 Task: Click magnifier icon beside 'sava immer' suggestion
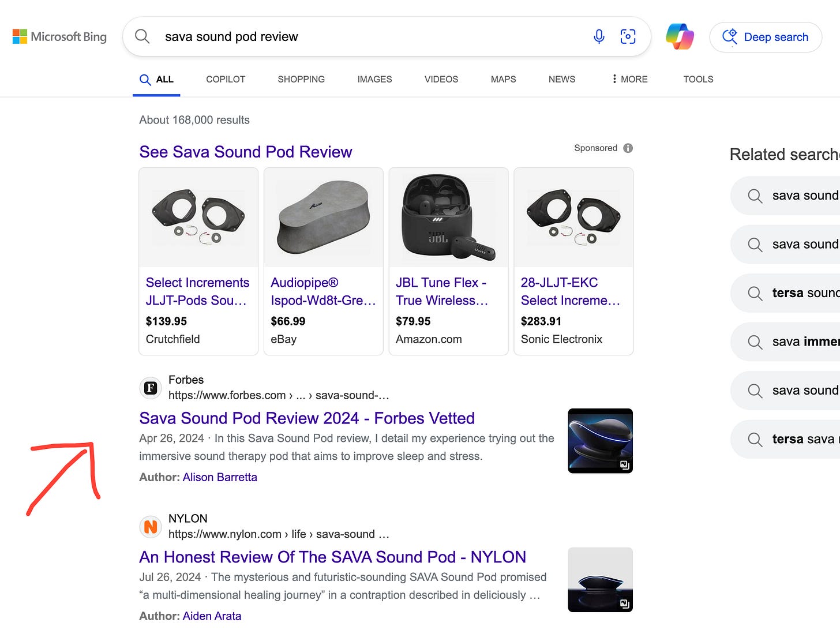pos(755,342)
